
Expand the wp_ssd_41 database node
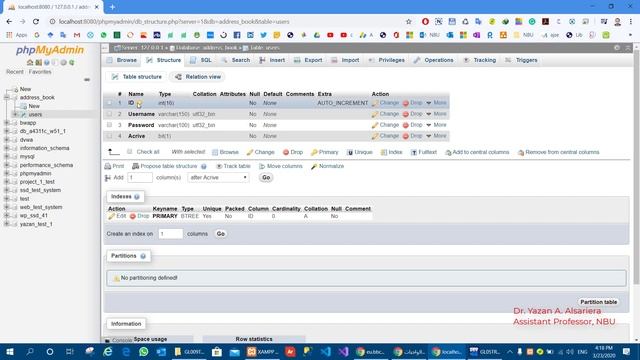[x=7, y=216]
